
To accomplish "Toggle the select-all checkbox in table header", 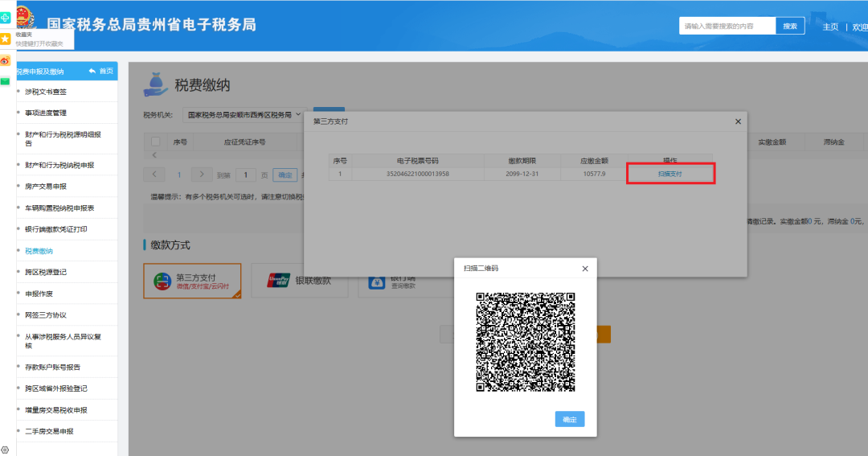I will 156,142.
